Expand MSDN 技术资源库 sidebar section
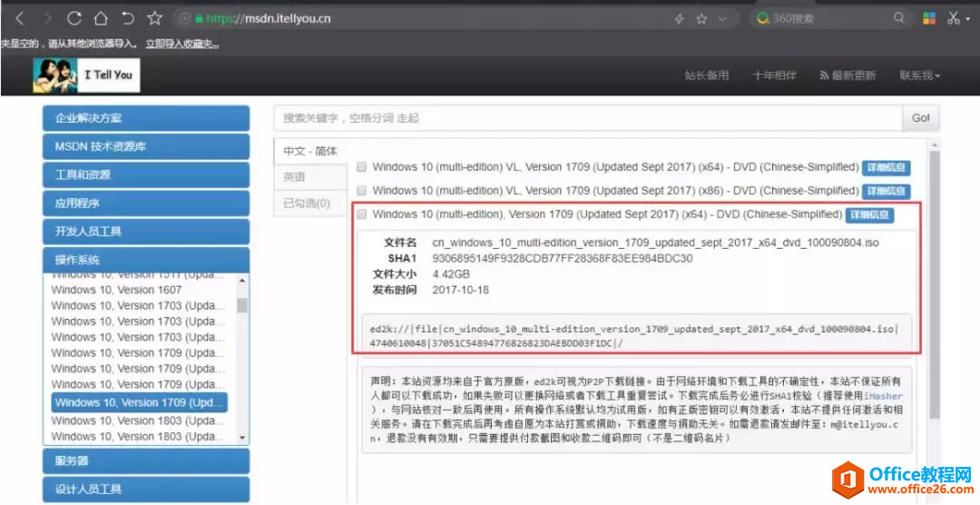This screenshot has width=980, height=505. 146,147
